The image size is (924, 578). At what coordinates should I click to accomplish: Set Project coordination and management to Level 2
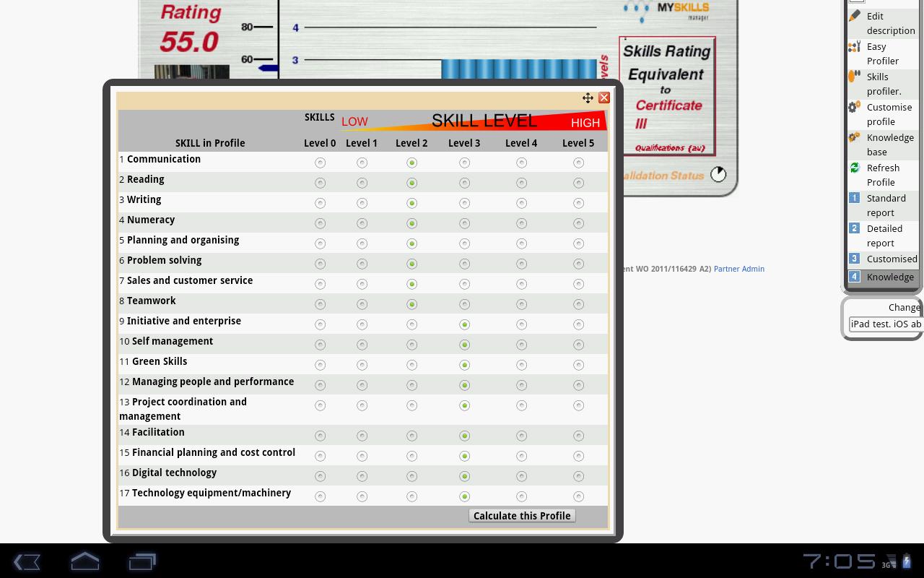click(411, 405)
